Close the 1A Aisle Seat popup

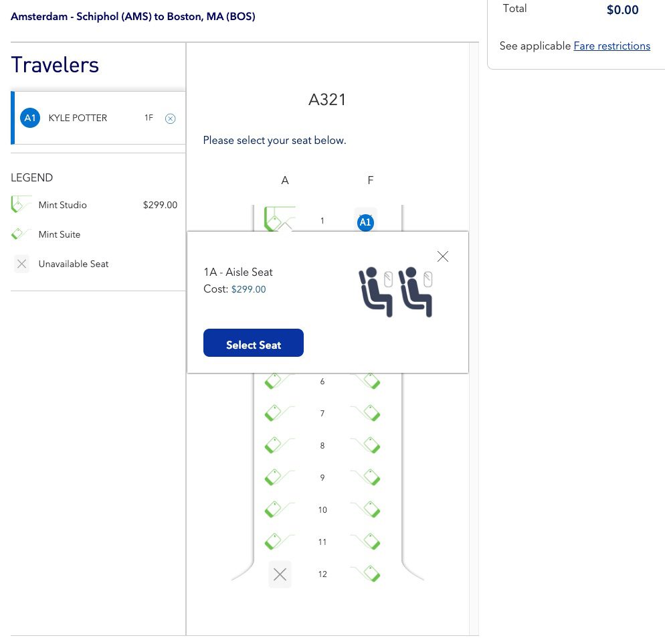pos(442,256)
